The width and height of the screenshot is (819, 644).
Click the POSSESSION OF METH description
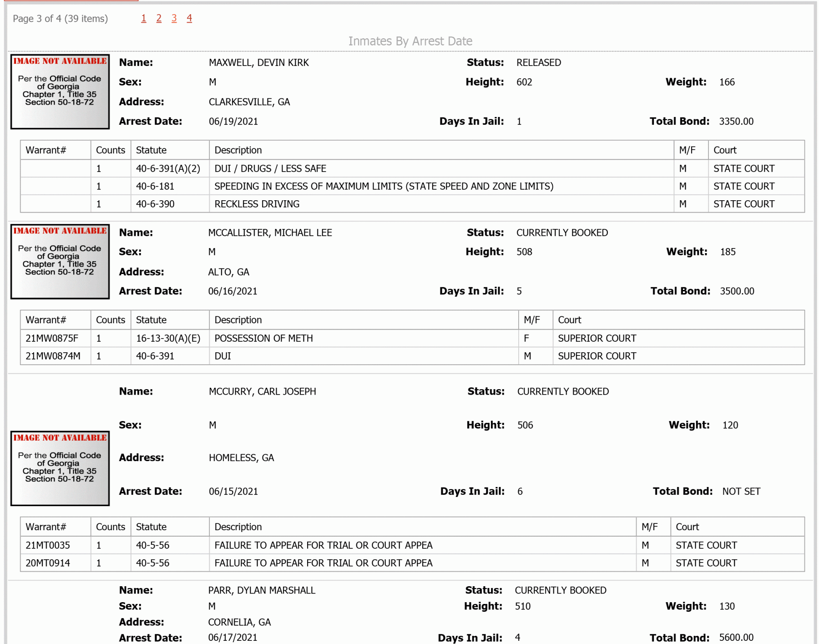click(x=263, y=339)
